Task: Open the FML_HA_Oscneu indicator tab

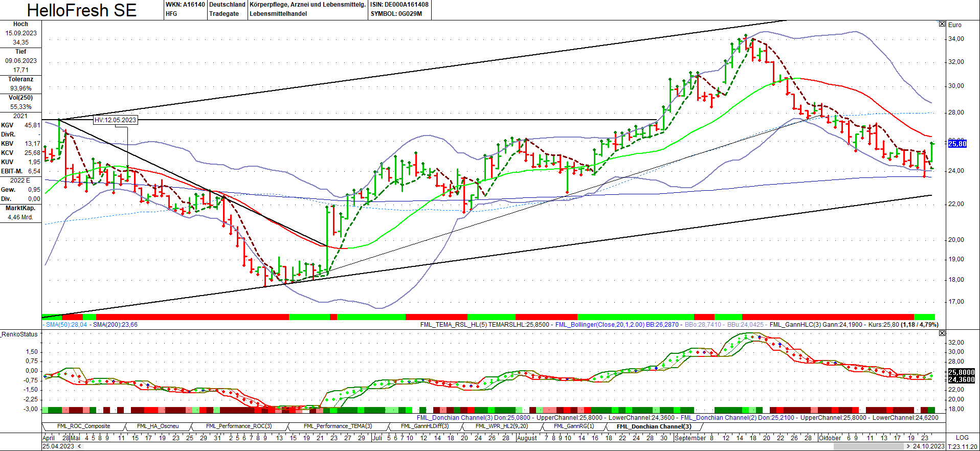Action: 158,426
